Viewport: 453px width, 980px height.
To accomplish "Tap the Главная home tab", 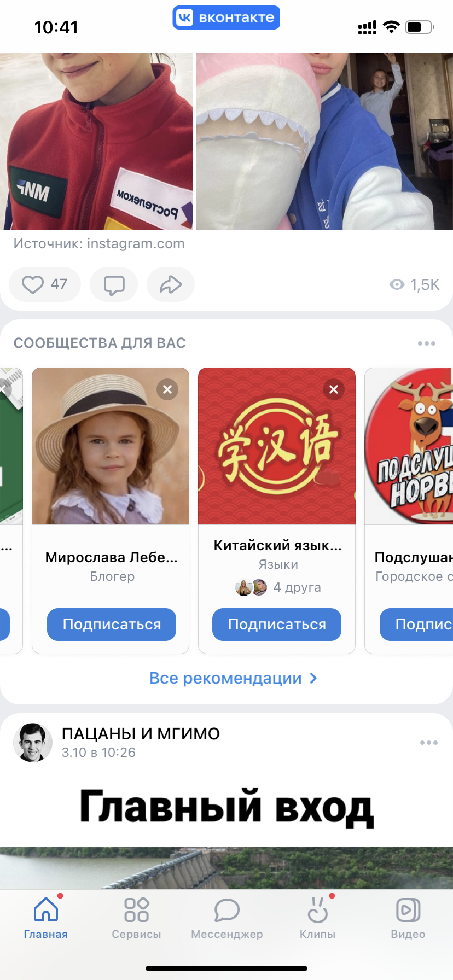I will pyautogui.click(x=46, y=919).
